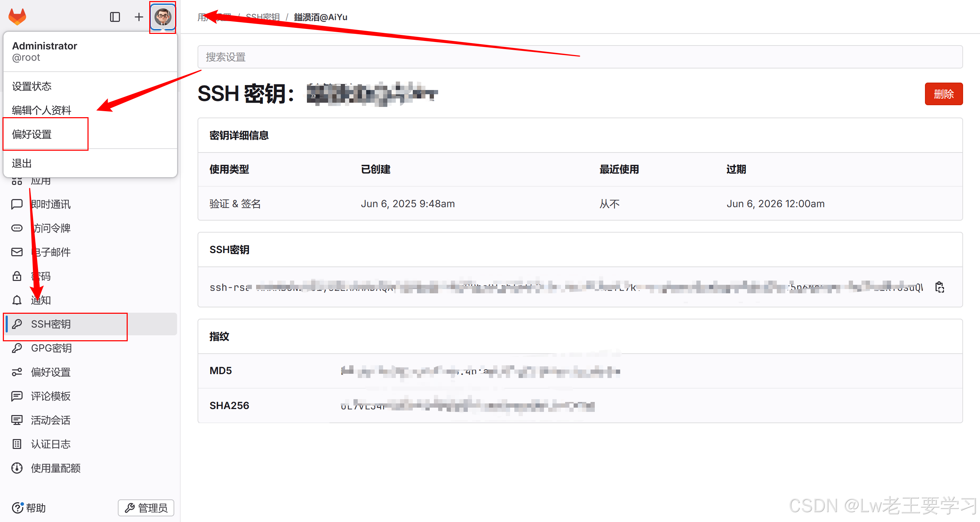The image size is (980, 522).
Task: Open 即时通讯 chat settings in sidebar
Action: pyautogui.click(x=50, y=204)
